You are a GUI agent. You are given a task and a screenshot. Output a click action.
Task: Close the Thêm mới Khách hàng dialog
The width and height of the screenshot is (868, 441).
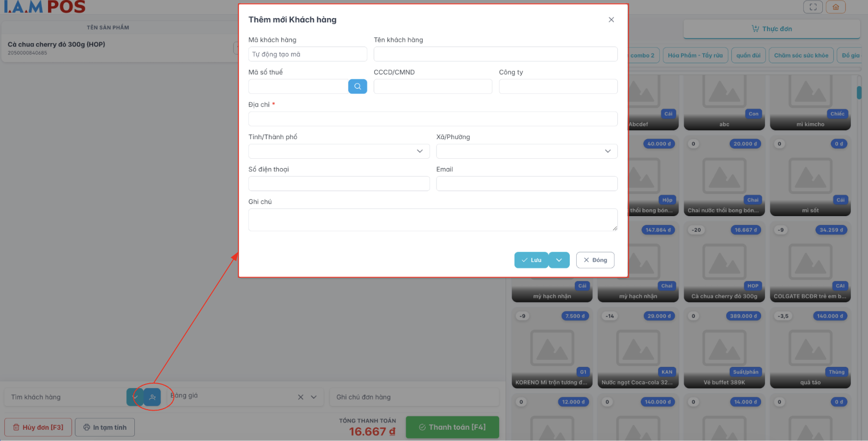[611, 20]
